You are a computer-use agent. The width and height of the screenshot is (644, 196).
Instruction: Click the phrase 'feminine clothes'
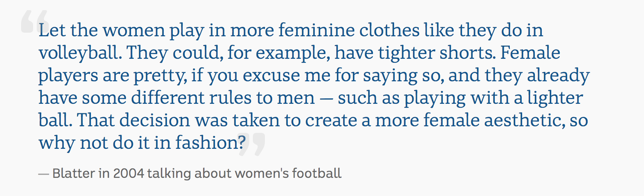coord(349,30)
